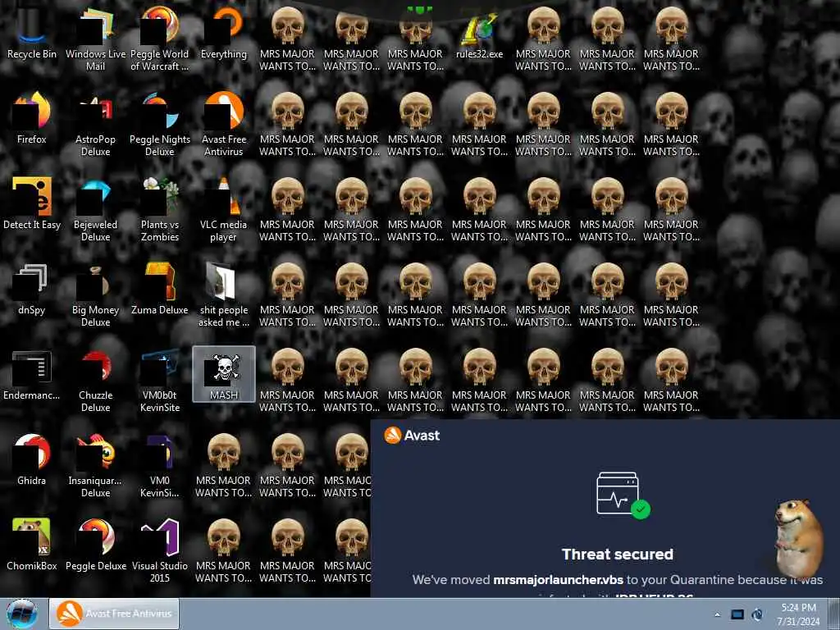This screenshot has height=630, width=840.
Task: Select MRS MAJOR skull right of VM0 KevinSi...
Action: (223, 466)
